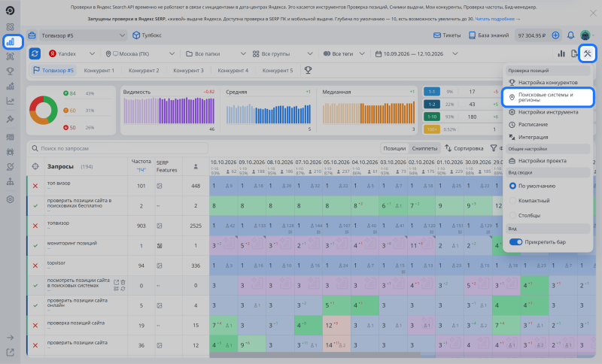Toggle X mark for topvisor query

point(35,265)
